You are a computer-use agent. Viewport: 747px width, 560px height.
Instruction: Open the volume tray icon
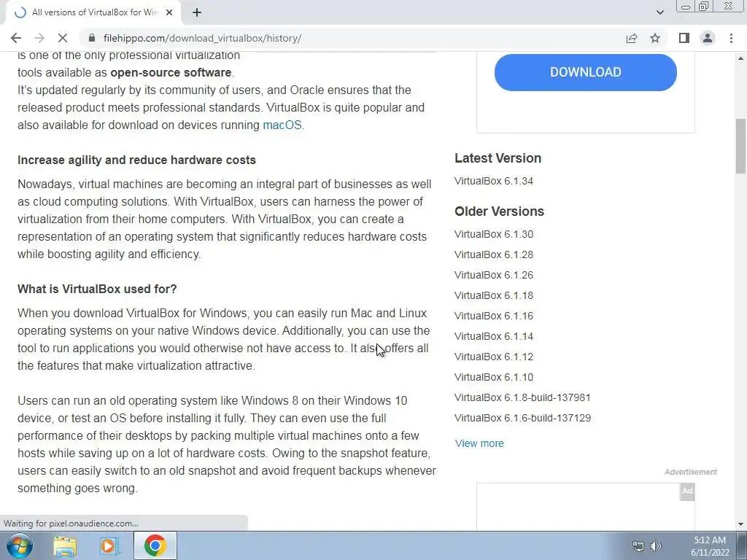656,546
